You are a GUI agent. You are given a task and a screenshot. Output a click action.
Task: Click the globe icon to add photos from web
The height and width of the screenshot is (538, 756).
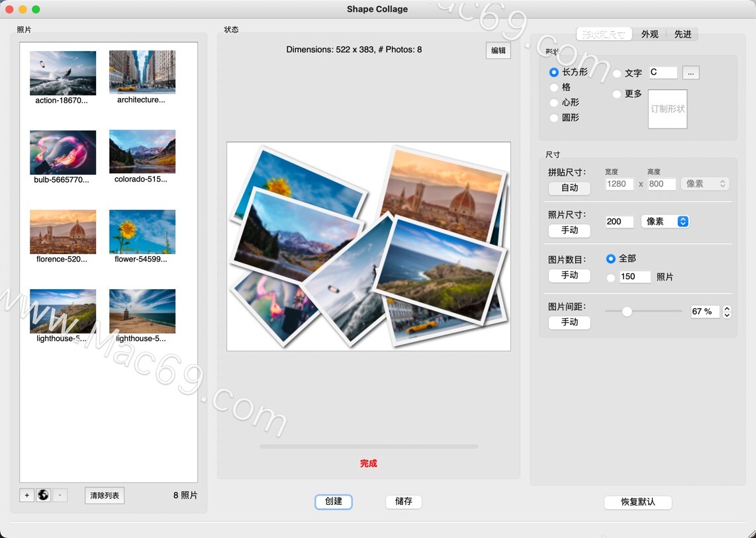[43, 495]
